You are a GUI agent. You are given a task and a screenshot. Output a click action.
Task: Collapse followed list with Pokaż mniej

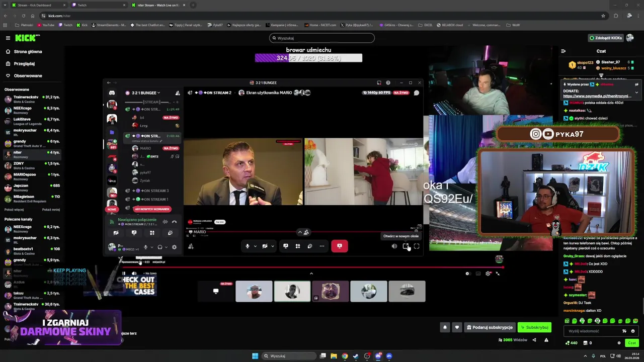pyautogui.click(x=51, y=210)
